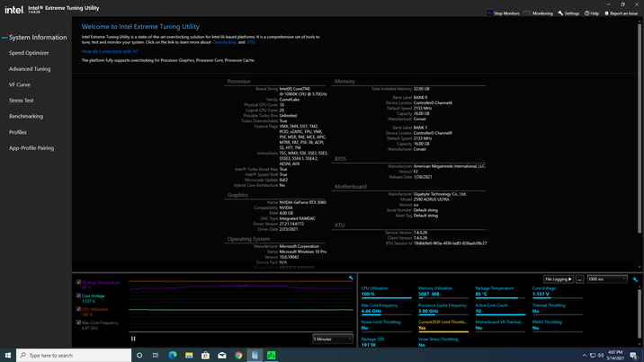
Task: Open Benchmarking section
Action: click(26, 117)
